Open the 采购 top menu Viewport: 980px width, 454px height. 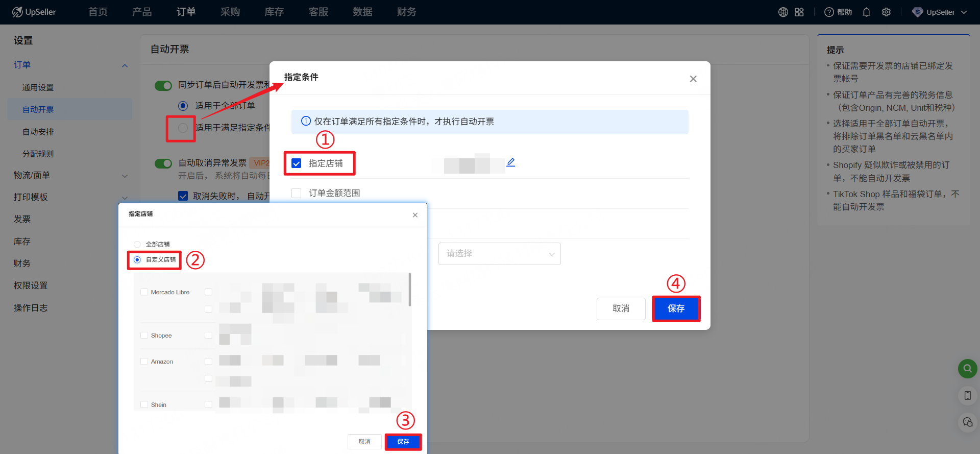230,12
